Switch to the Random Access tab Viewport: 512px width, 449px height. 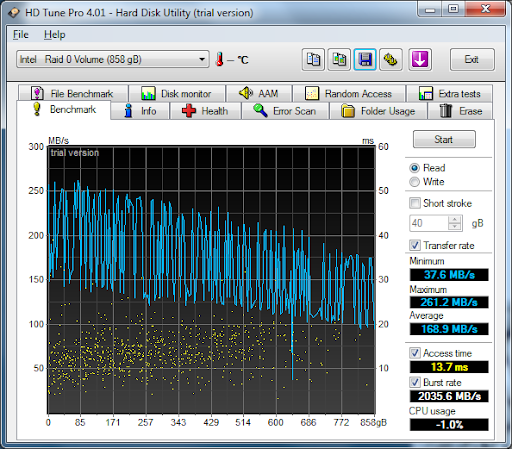349,93
